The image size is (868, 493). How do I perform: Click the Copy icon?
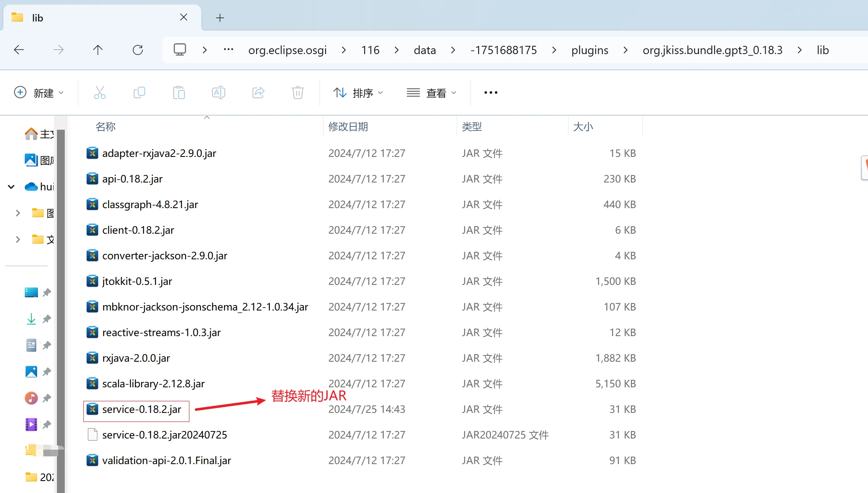pyautogui.click(x=139, y=92)
